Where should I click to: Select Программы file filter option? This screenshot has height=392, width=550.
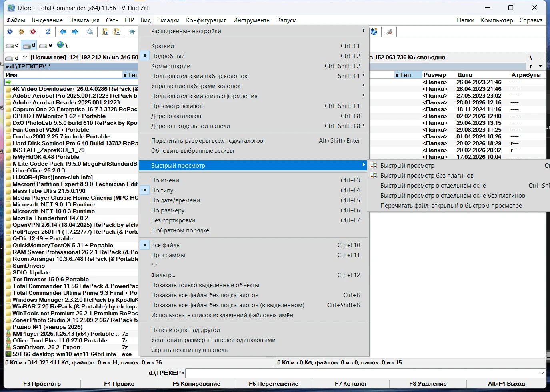[168, 255]
